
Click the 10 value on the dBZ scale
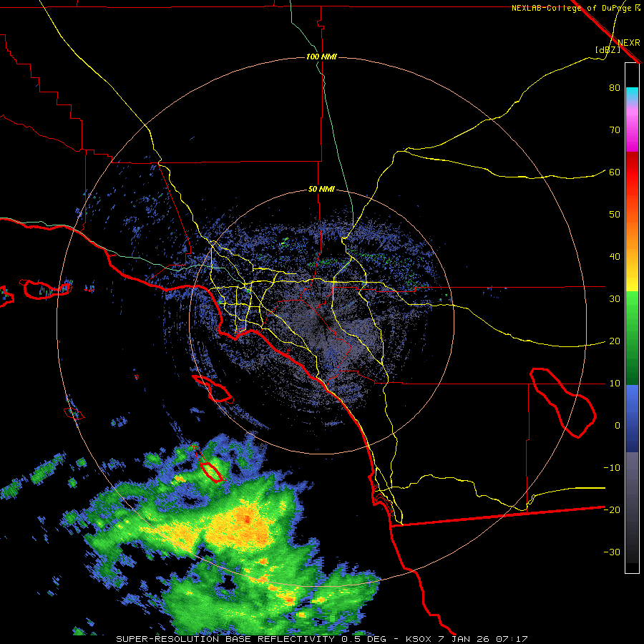coord(615,384)
